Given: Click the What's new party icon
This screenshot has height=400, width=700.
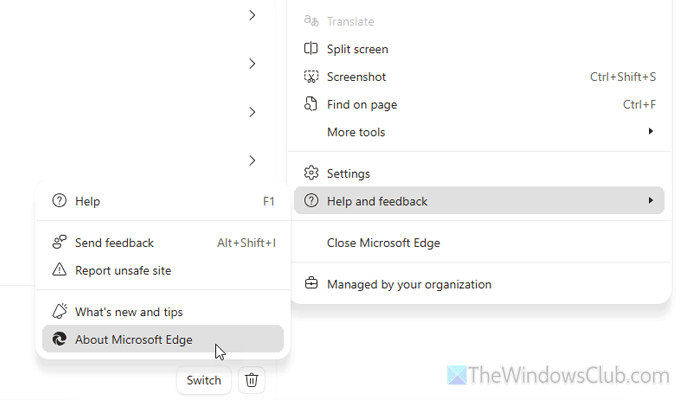Looking at the screenshot, I should (x=59, y=311).
